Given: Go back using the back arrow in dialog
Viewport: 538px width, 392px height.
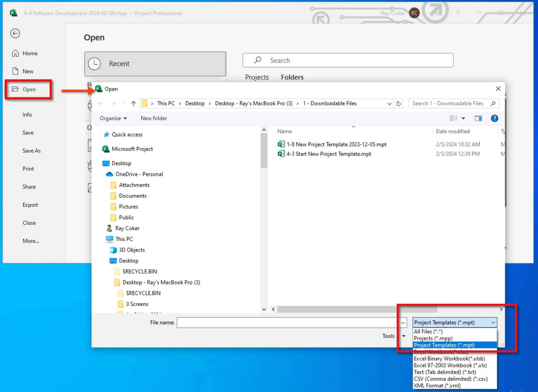Looking at the screenshot, I should point(100,103).
